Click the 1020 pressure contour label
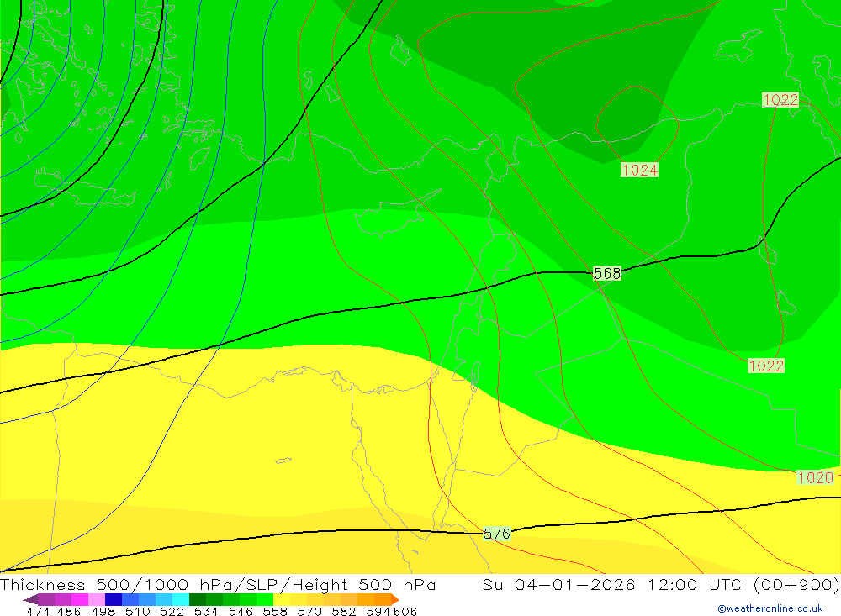Viewport: 841px width, 616px height. (x=815, y=477)
